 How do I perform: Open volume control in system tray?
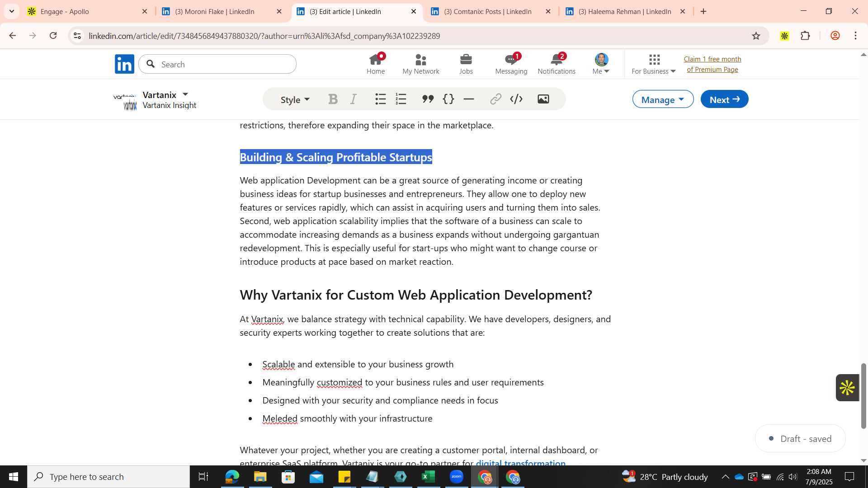[x=793, y=477]
